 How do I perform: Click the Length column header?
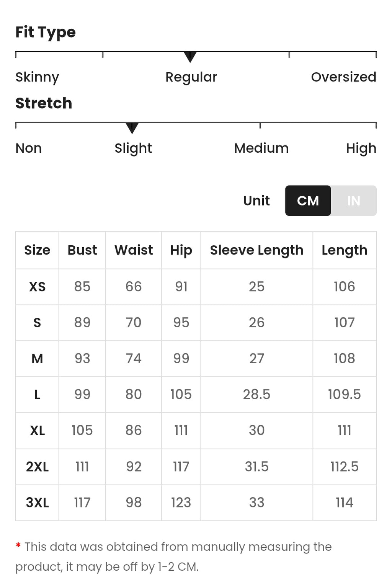345,250
